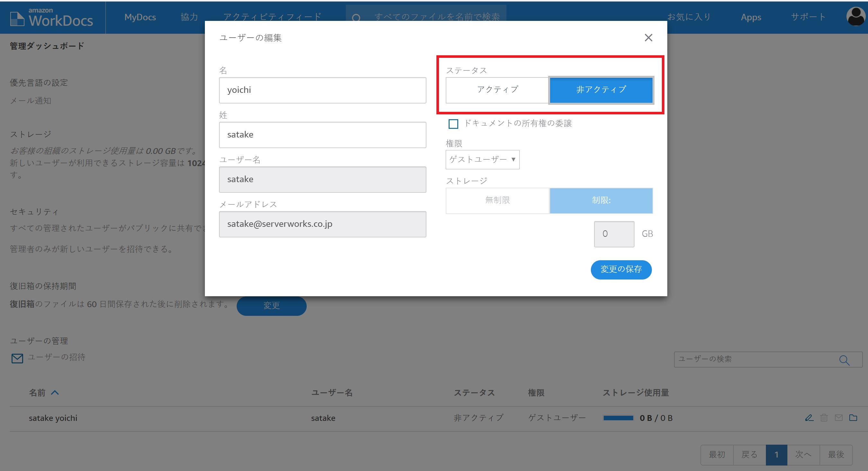Viewport: 868px width, 471px height.
Task: Click the 変更の保存 button
Action: click(621, 269)
